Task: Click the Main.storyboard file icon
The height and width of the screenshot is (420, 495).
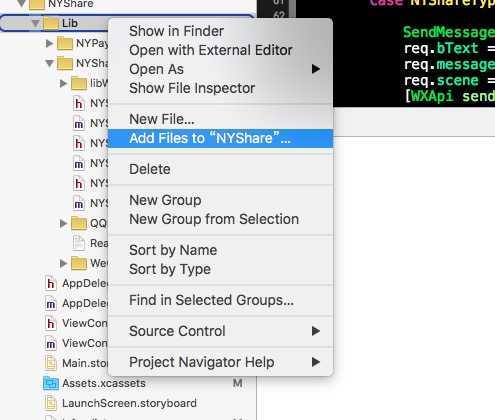Action: tap(51, 363)
